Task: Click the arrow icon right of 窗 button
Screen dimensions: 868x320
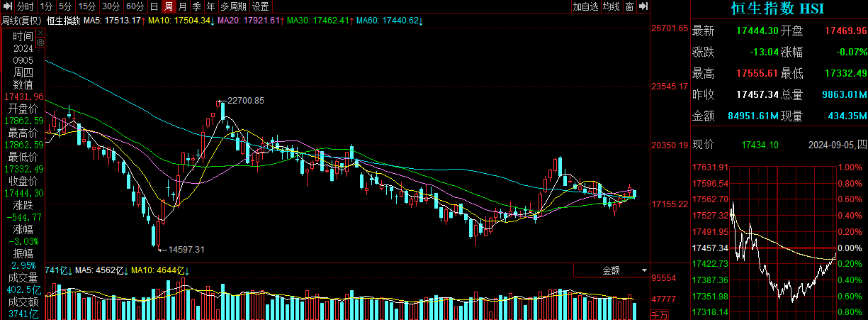Action: click(643, 6)
